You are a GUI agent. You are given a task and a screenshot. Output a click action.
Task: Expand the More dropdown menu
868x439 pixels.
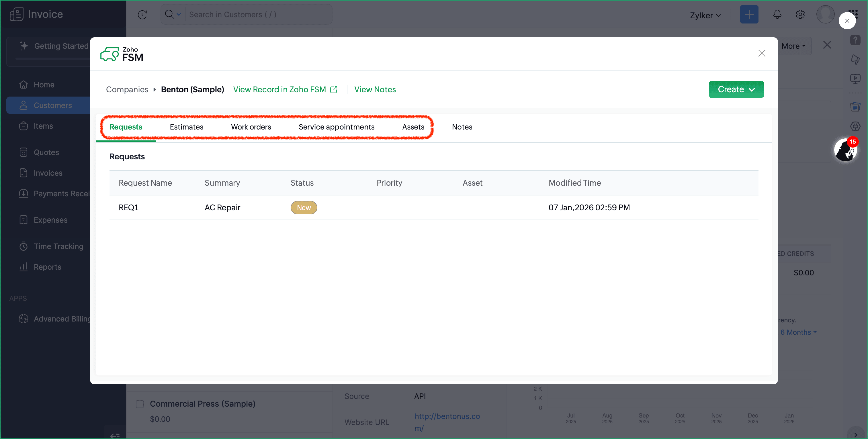coord(793,46)
